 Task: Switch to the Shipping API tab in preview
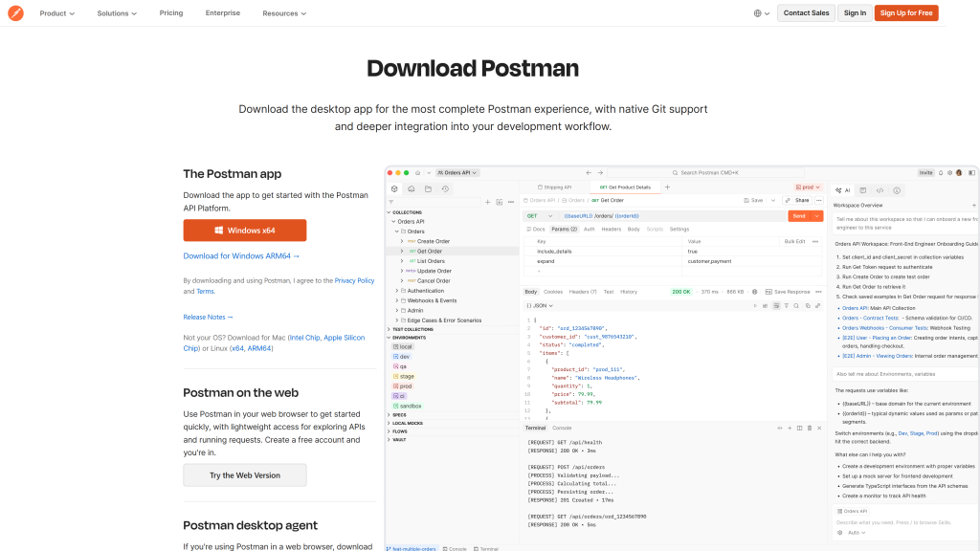point(554,187)
